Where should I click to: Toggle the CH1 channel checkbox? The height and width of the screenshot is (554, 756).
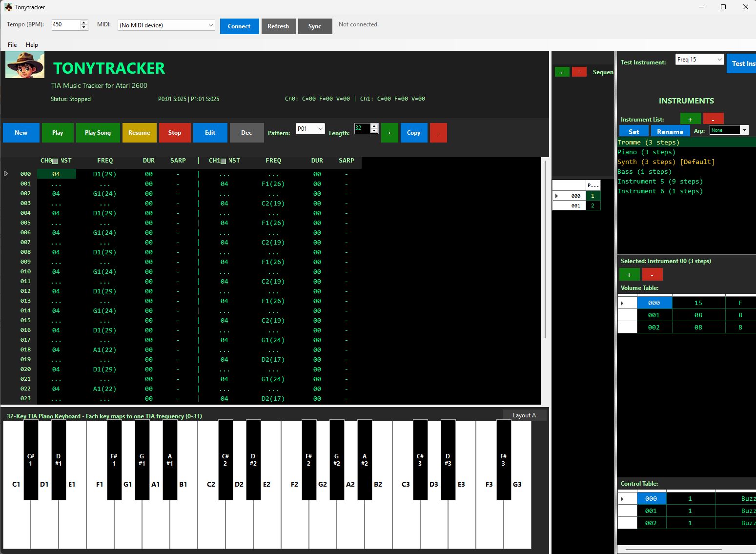(x=224, y=161)
